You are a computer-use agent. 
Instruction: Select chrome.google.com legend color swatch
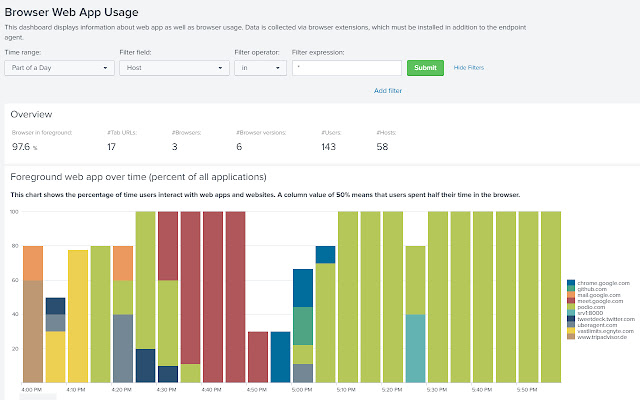[x=571, y=283]
